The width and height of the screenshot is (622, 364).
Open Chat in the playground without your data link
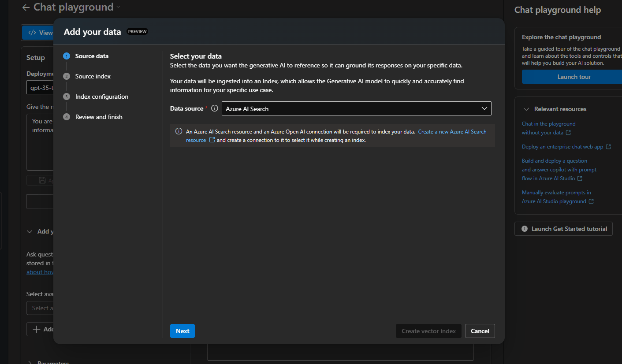(548, 128)
